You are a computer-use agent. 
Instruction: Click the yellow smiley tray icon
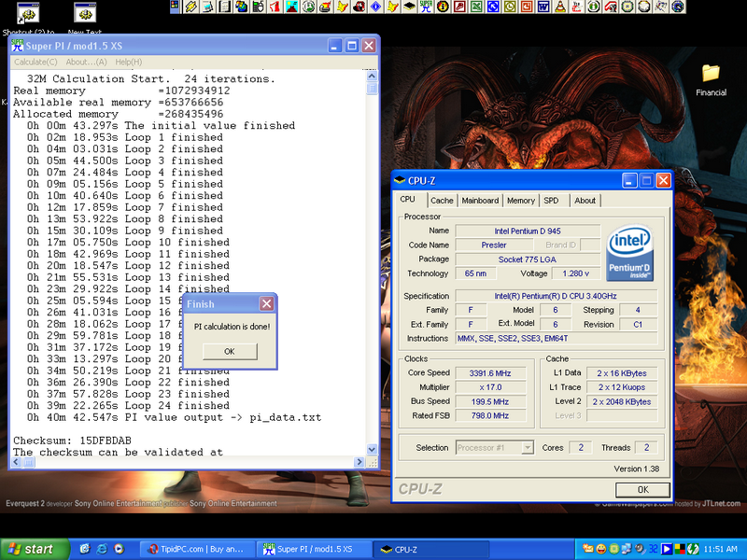click(600, 549)
